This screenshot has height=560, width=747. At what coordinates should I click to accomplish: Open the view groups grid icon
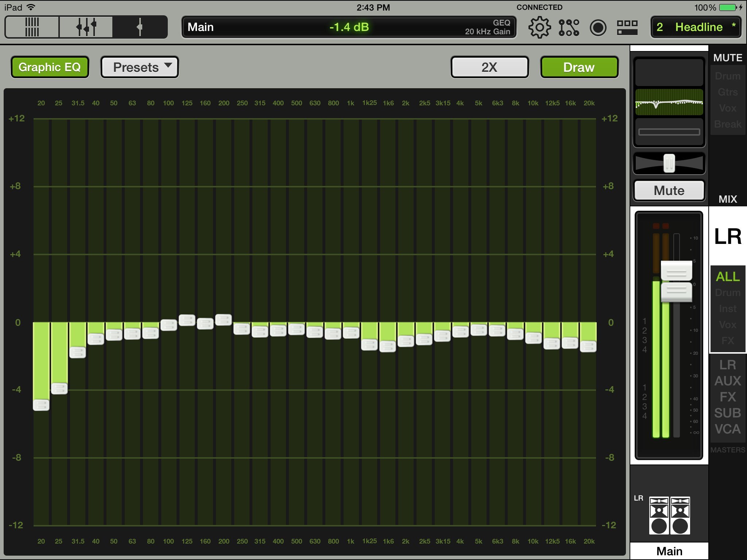[627, 27]
